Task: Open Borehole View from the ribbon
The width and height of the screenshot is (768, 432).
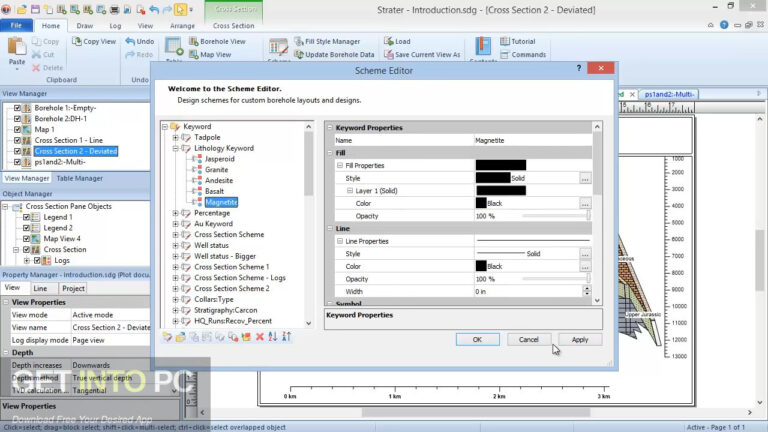Action: click(x=217, y=42)
